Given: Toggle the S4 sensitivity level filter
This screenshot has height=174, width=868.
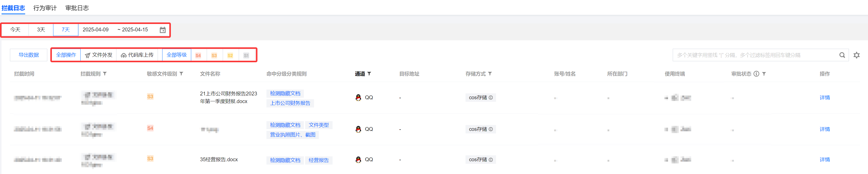Looking at the screenshot, I should (199, 55).
